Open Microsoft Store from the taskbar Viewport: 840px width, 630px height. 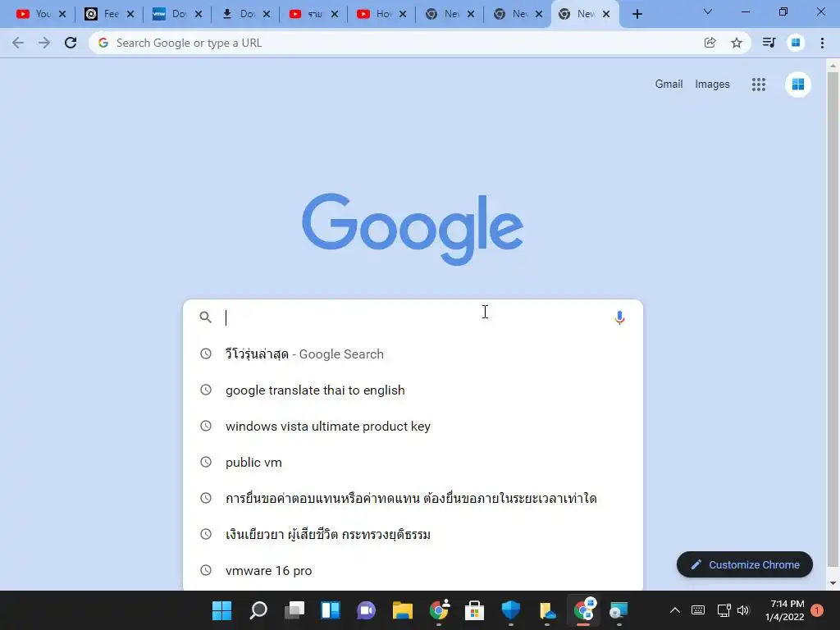[x=474, y=610]
